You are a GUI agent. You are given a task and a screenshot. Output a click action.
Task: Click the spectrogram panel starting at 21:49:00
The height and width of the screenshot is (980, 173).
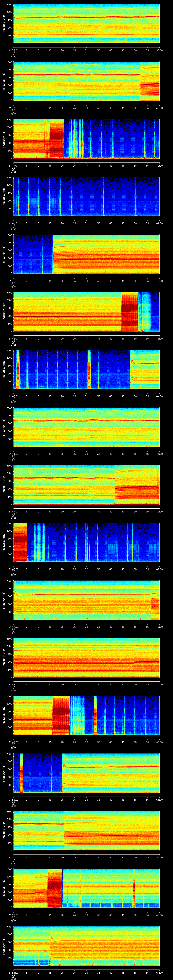86,715
